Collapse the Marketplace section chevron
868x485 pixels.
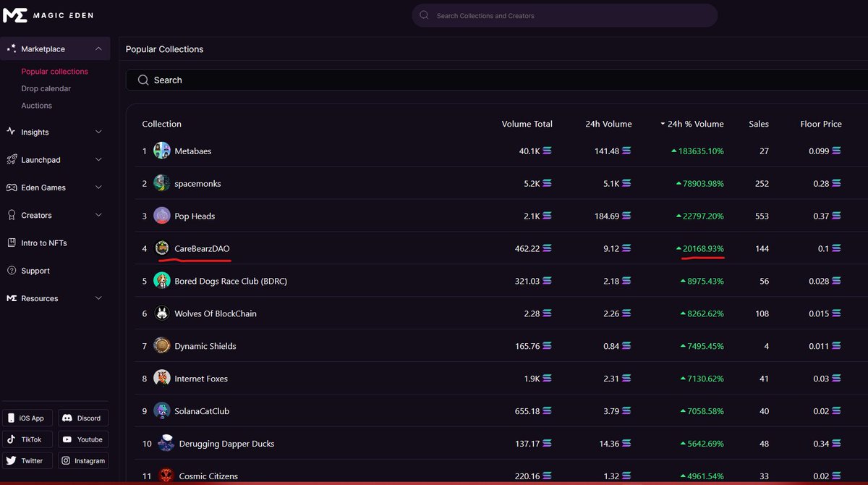(98, 48)
